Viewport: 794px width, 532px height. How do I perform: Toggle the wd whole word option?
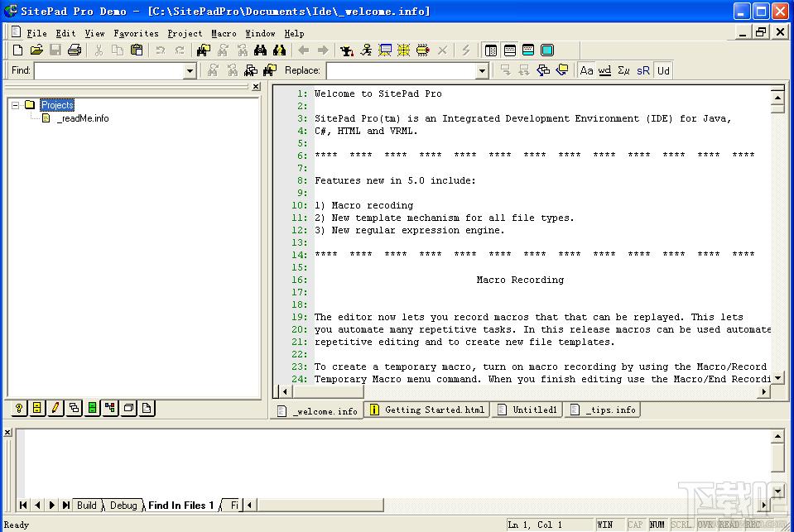click(604, 70)
